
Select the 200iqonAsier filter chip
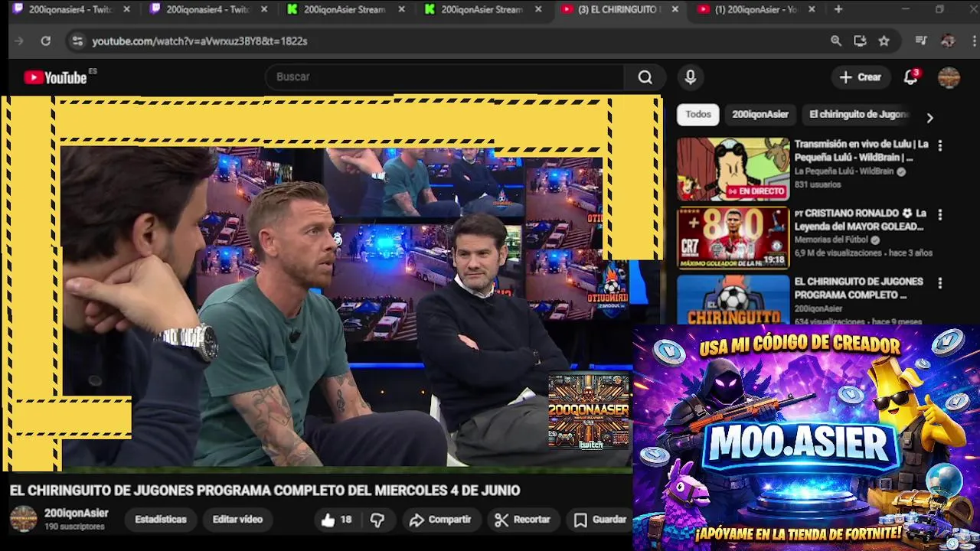pyautogui.click(x=760, y=115)
